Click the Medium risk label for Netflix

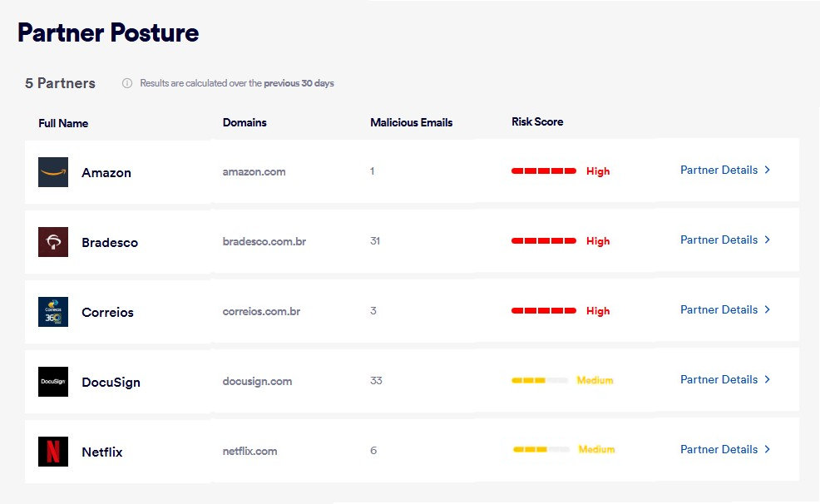click(x=596, y=449)
